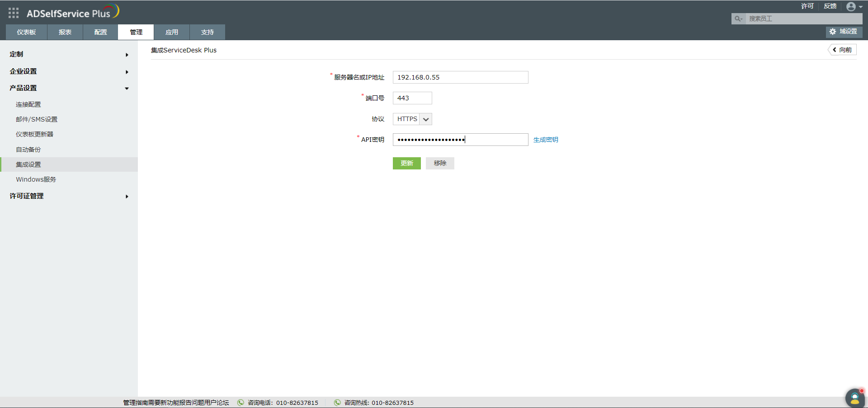Switch to the 支持 tab
This screenshot has width=868, height=408.
(x=207, y=32)
